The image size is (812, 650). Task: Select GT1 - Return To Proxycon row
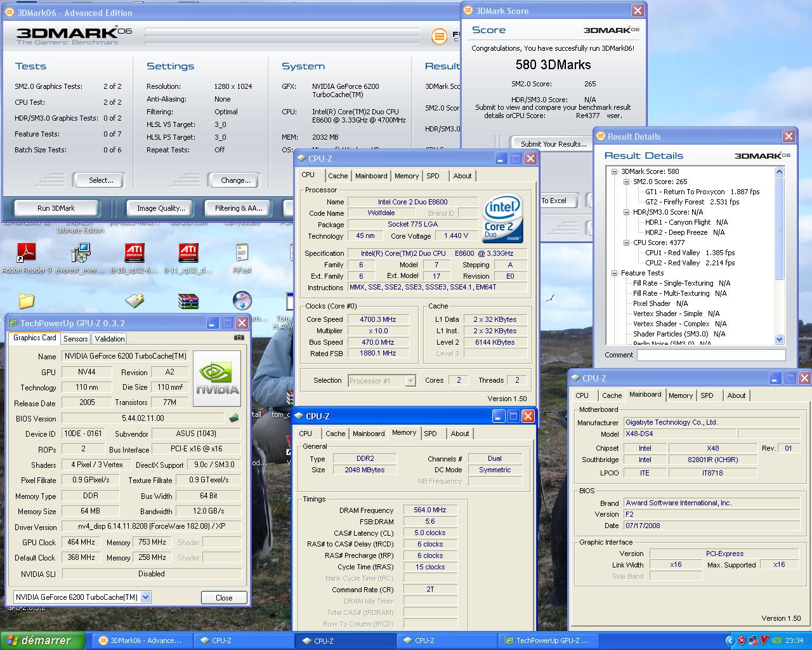[702, 192]
